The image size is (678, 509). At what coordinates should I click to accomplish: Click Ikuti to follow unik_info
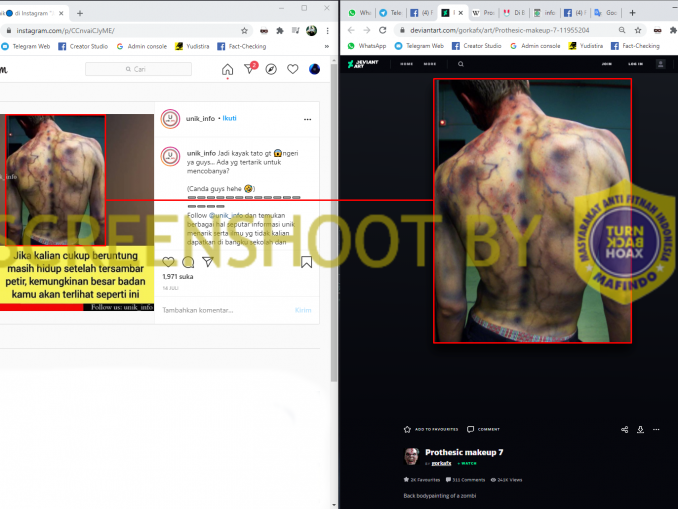click(229, 118)
